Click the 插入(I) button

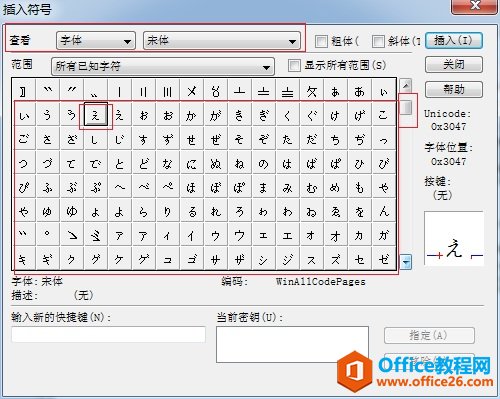click(454, 41)
